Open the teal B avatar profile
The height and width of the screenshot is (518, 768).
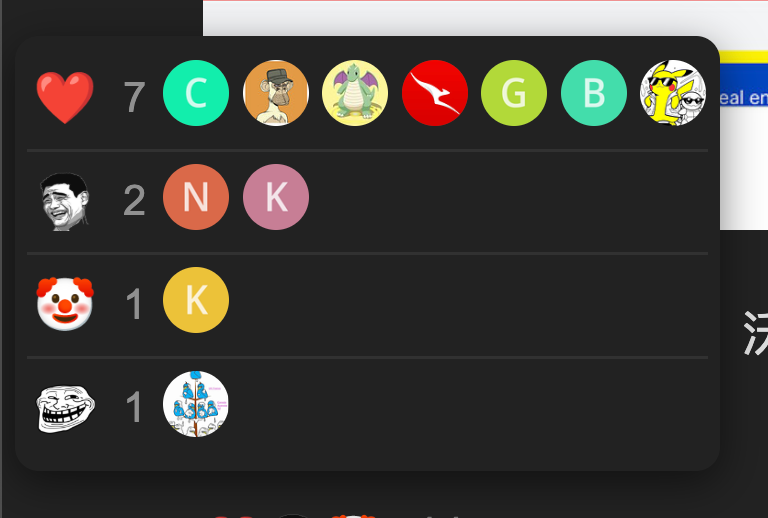coord(594,93)
